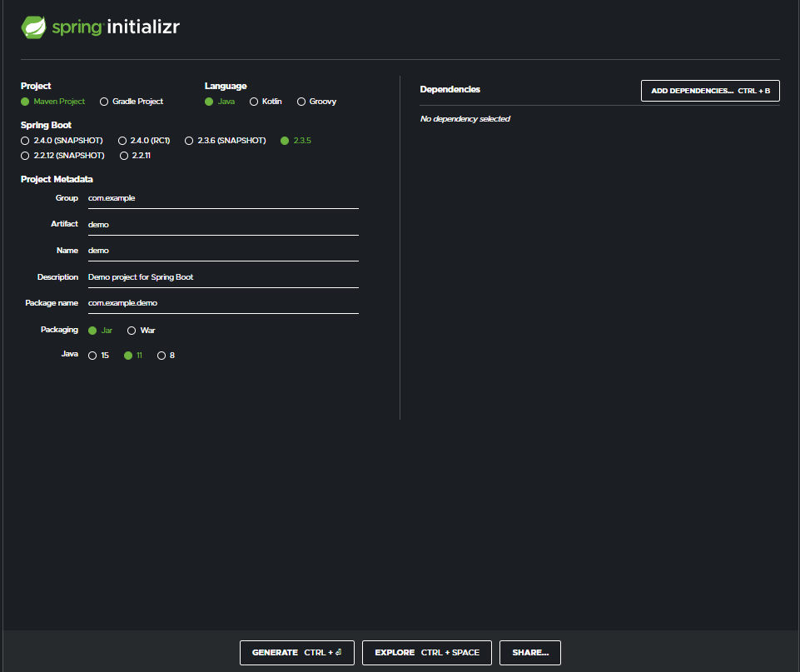Focus the Group input field

[223, 198]
